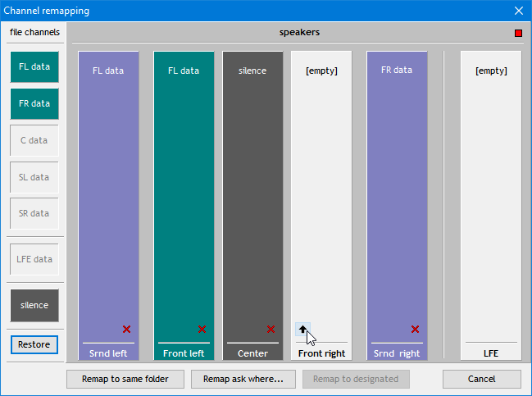Pick the C data channel block
The height and width of the screenshot is (396, 532).
(34, 140)
